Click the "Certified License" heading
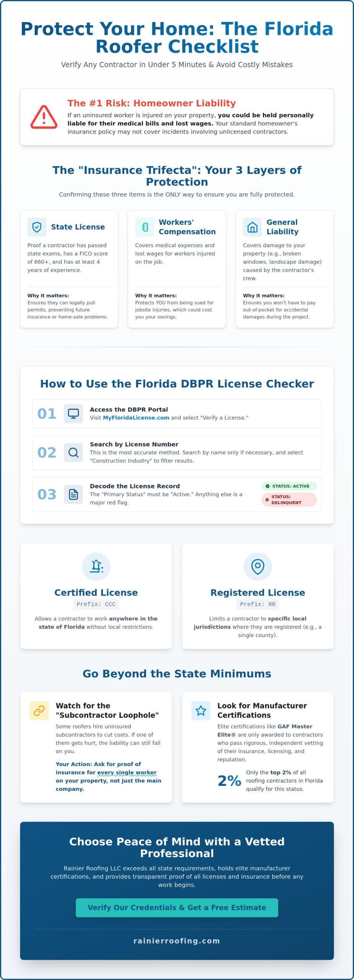The height and width of the screenshot is (980, 354). pos(96,592)
